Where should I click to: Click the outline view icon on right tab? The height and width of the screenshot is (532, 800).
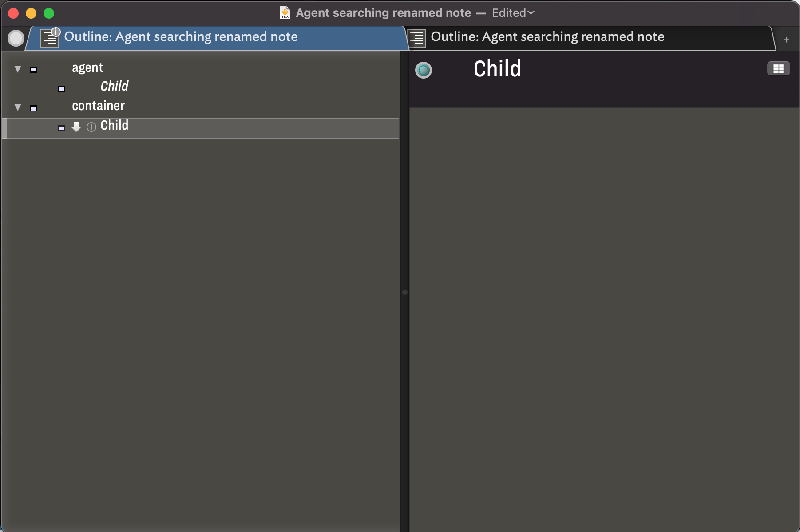pyautogui.click(x=416, y=38)
